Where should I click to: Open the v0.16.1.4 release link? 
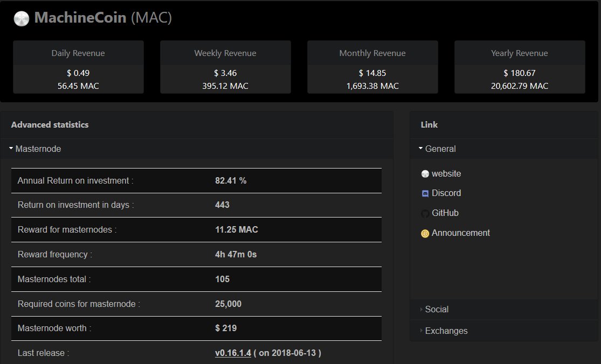point(232,353)
